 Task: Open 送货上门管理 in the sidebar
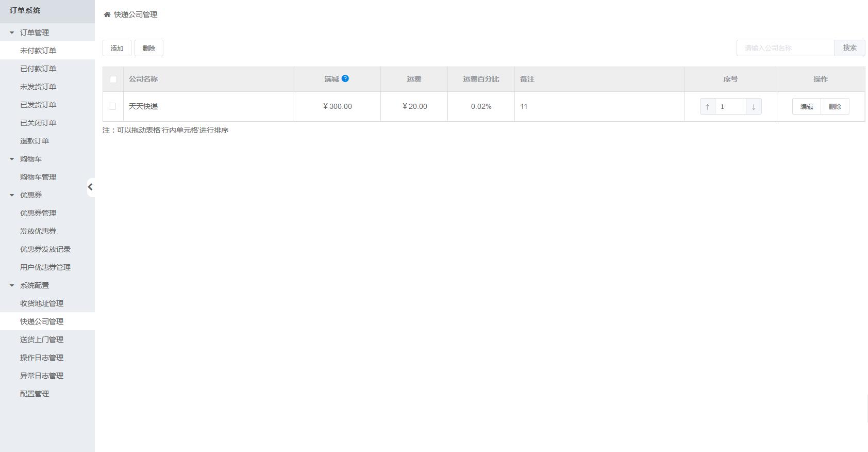pos(47,340)
